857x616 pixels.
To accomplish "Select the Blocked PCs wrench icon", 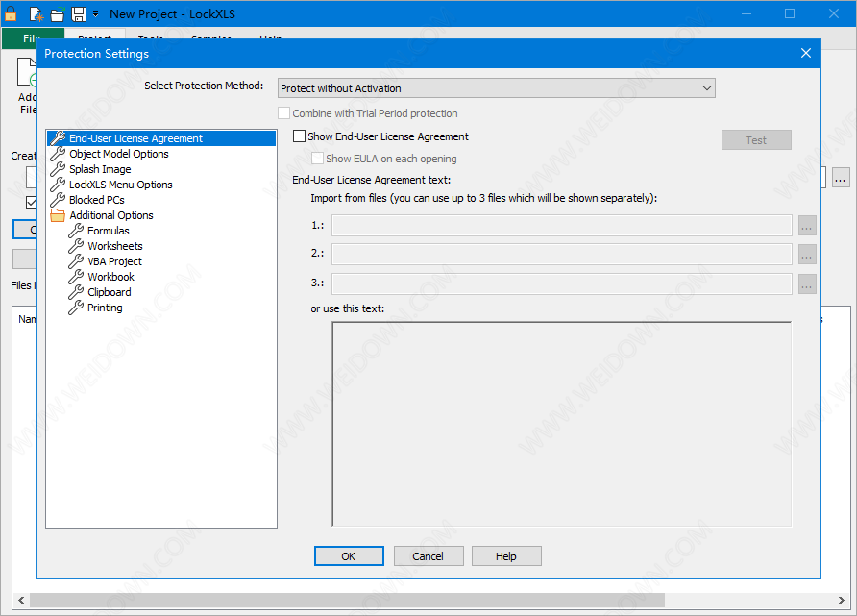I will coord(58,200).
